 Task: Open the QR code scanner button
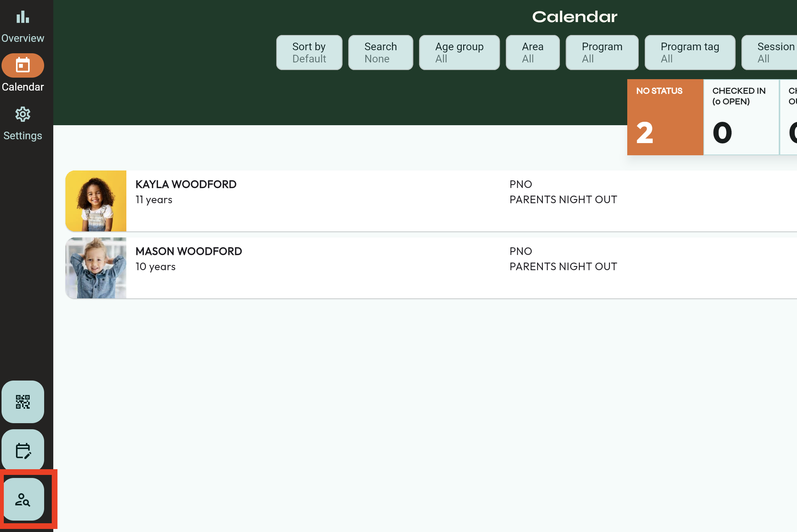pos(23,402)
